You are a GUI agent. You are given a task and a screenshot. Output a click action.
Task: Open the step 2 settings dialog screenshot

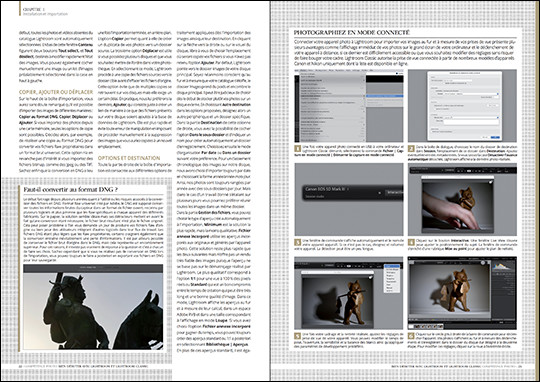462,106
